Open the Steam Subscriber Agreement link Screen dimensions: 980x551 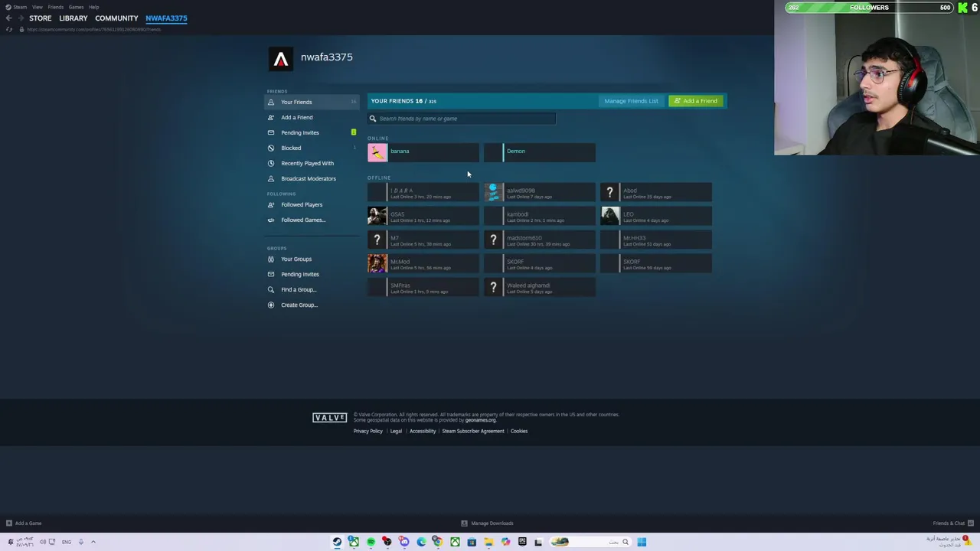tap(473, 431)
